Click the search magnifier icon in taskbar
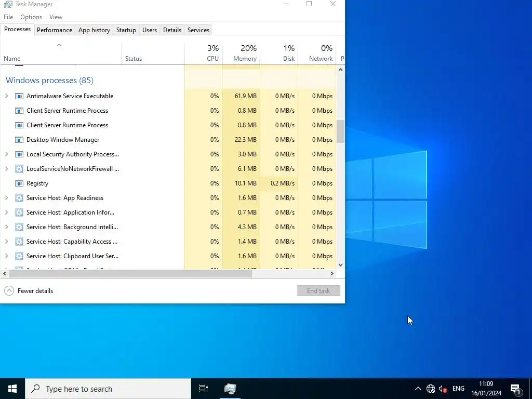Screen dimensions: 532x399 (x=36, y=389)
